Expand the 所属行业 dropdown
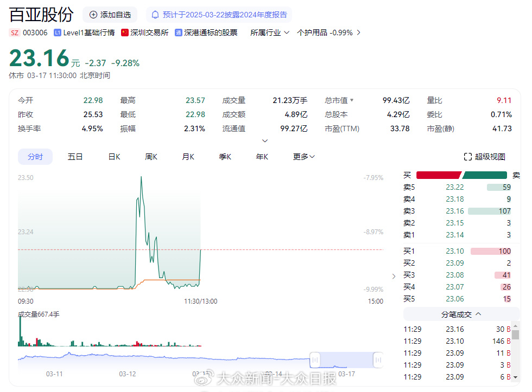 point(270,33)
